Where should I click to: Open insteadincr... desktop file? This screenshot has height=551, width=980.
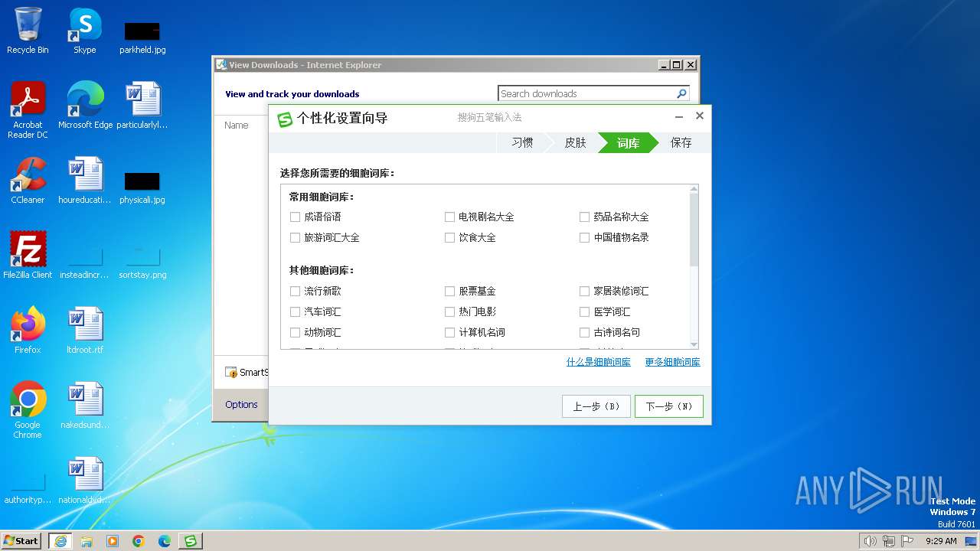point(85,262)
